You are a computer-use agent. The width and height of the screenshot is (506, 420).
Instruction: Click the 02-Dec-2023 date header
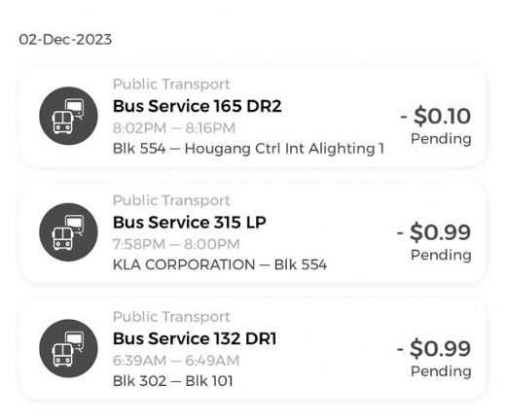[65, 40]
